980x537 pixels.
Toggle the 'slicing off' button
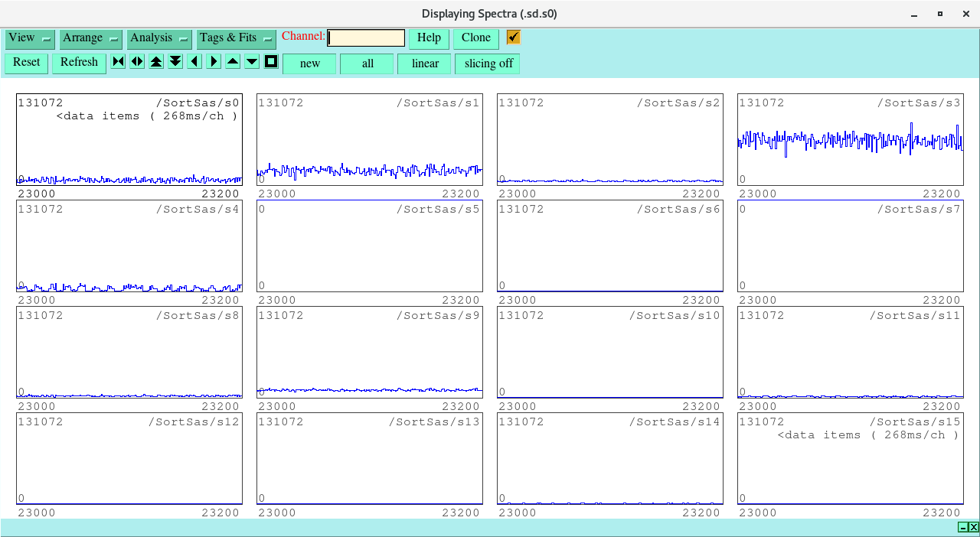[x=488, y=63]
